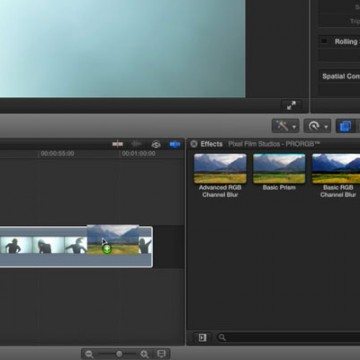Toggle the blue Effects browser button
The height and width of the screenshot is (360, 360).
pyautogui.click(x=346, y=126)
